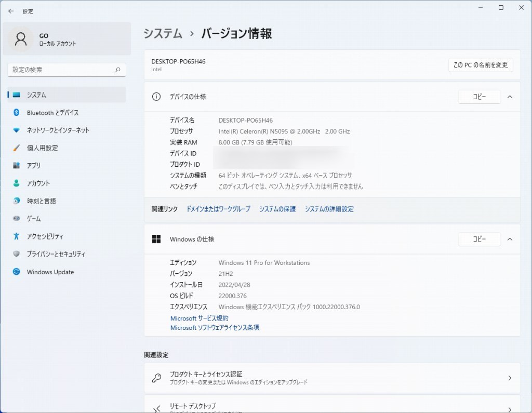Image resolution: width=532 pixels, height=413 pixels.
Task: Open the GO user account profile icon
Action: click(x=21, y=39)
